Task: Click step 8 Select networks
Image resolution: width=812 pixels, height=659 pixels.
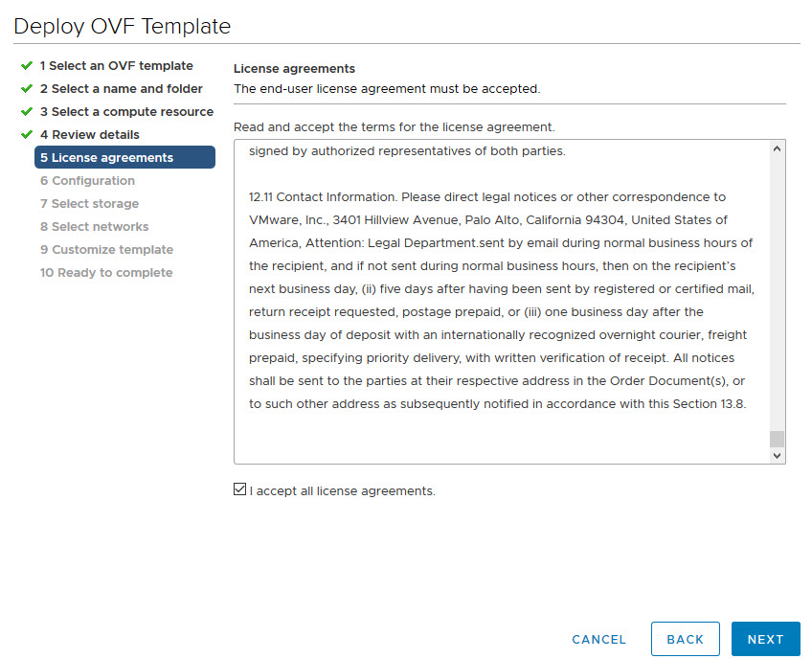Action: [x=94, y=227]
